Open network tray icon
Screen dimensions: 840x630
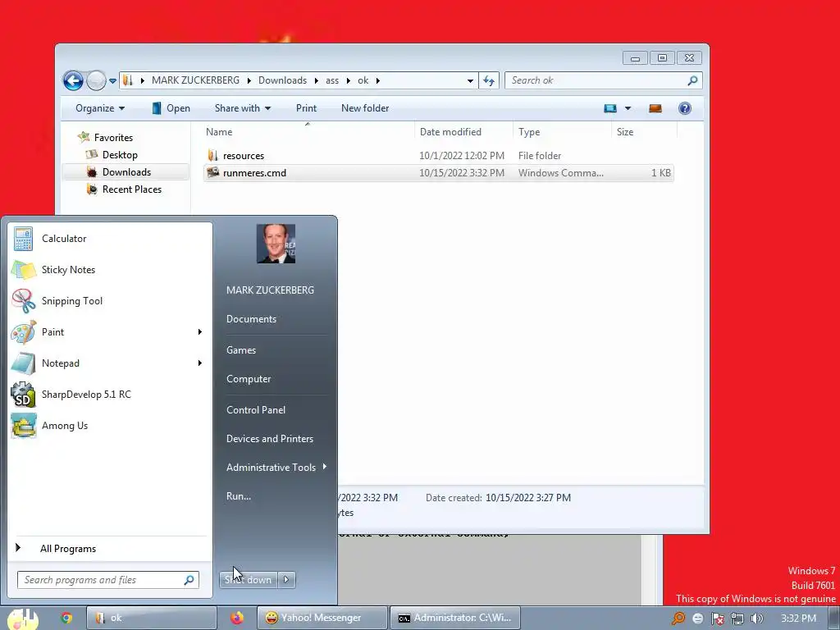pos(737,619)
